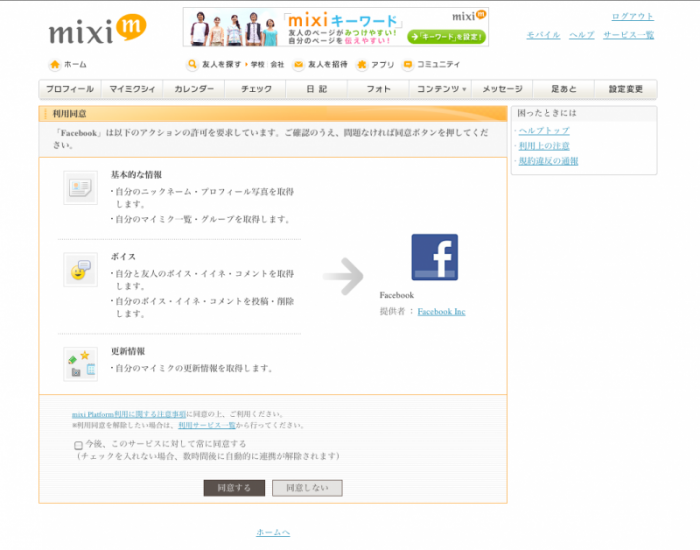Open the Facebook Inc provider link
The height and width of the screenshot is (550, 700).
(442, 312)
